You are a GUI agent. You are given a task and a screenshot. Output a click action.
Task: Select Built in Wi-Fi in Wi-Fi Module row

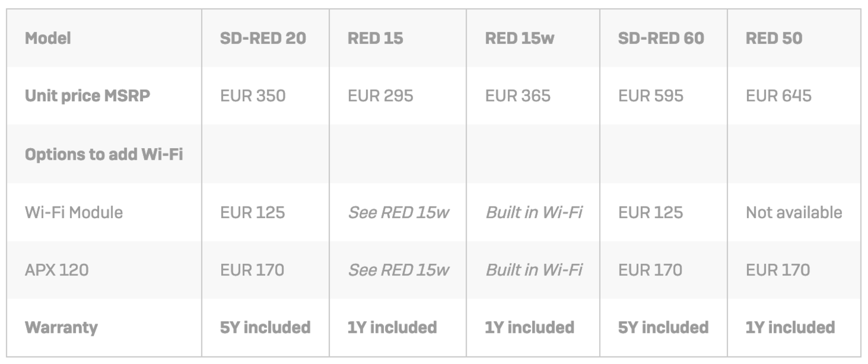point(533,212)
